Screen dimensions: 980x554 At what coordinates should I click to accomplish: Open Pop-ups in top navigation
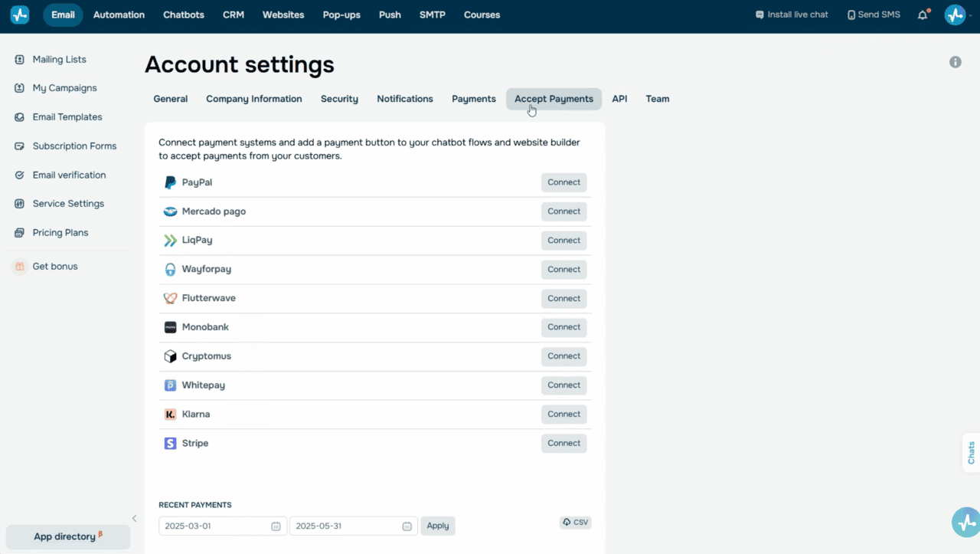tap(341, 15)
